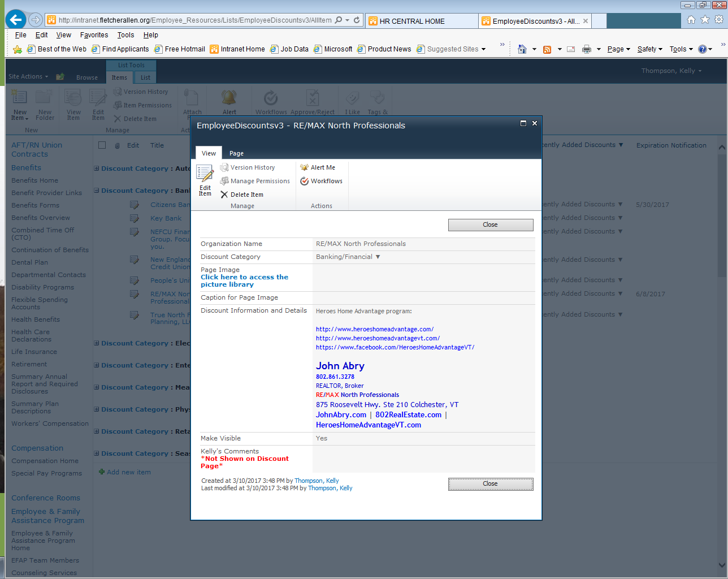Open the HeroesHomeAdvantageVT Facebook link
Viewport: 728px width, 579px height.
point(395,347)
